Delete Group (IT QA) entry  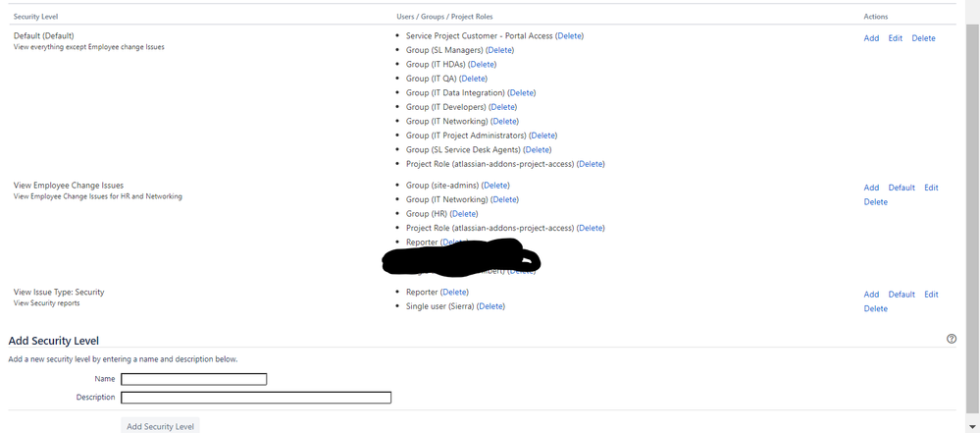pos(473,79)
